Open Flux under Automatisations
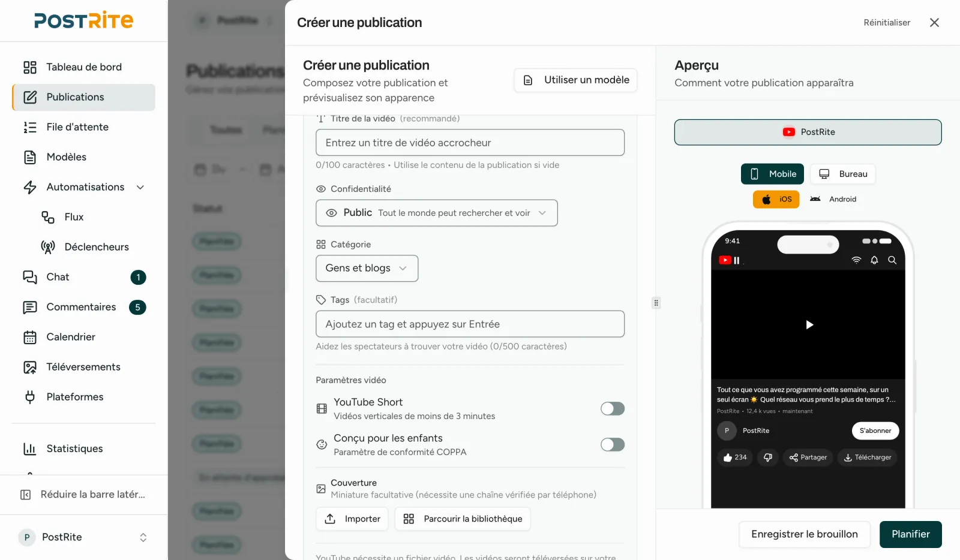Image resolution: width=960 pixels, height=560 pixels. click(x=92, y=217)
